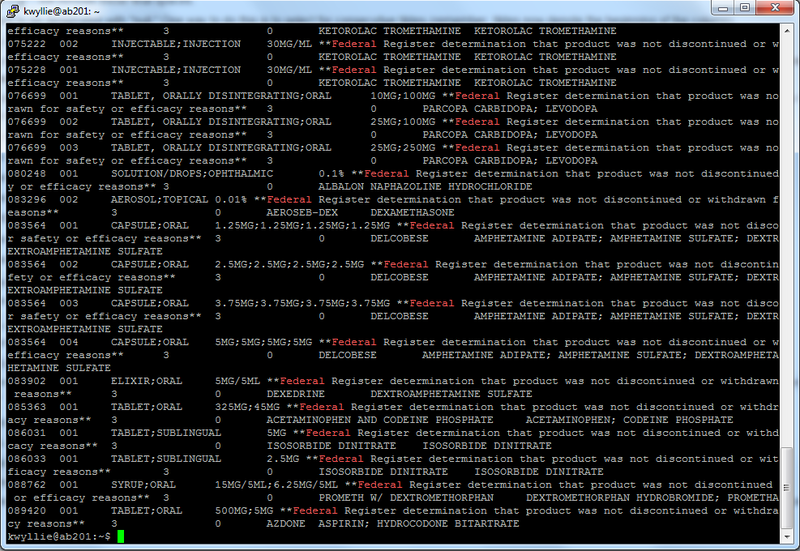Click red Federal text in 083296 row
Viewport: 800px width, 551px height.
tap(289, 200)
